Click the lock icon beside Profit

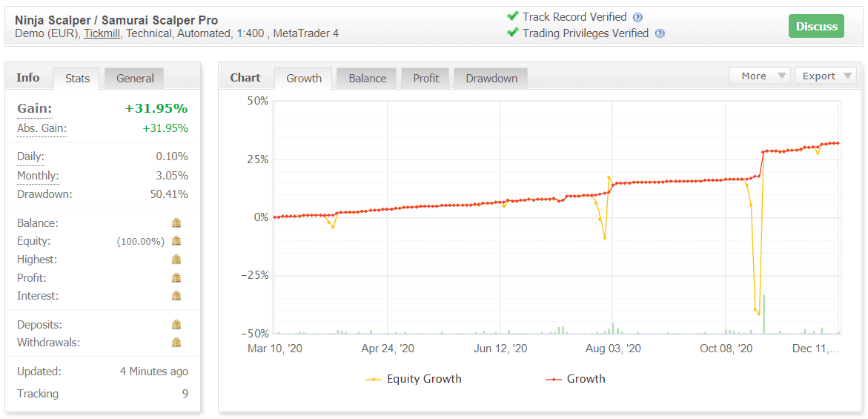(x=176, y=278)
